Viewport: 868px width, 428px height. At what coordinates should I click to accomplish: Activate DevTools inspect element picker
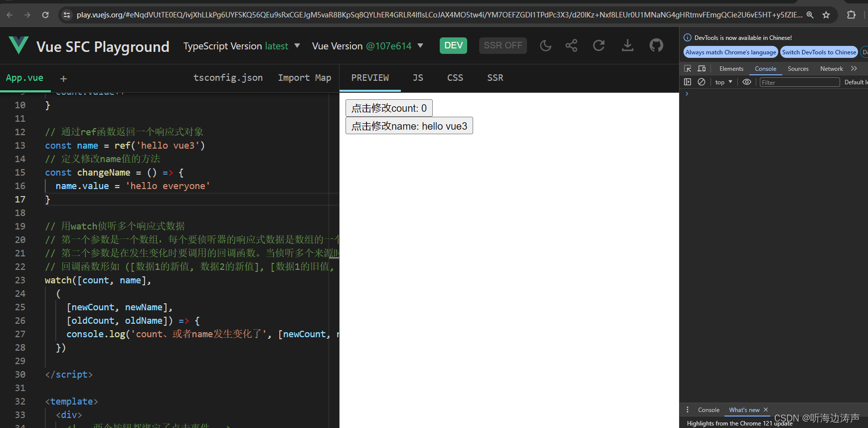(688, 69)
